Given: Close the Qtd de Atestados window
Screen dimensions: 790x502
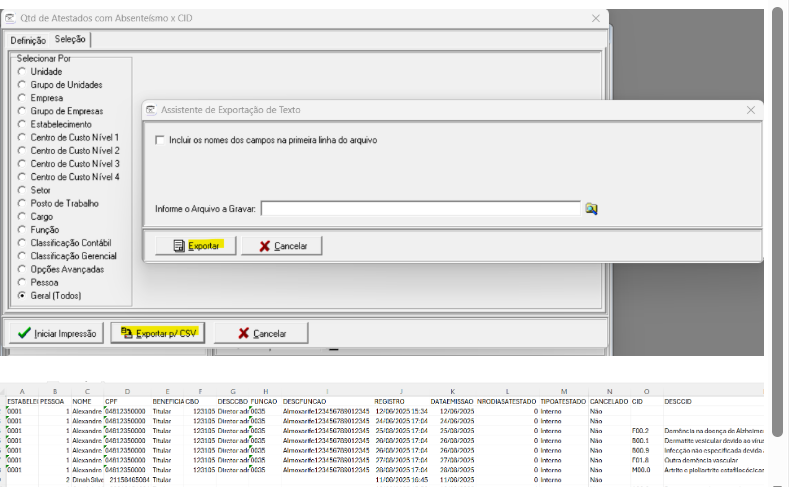Looking at the screenshot, I should 596,18.
